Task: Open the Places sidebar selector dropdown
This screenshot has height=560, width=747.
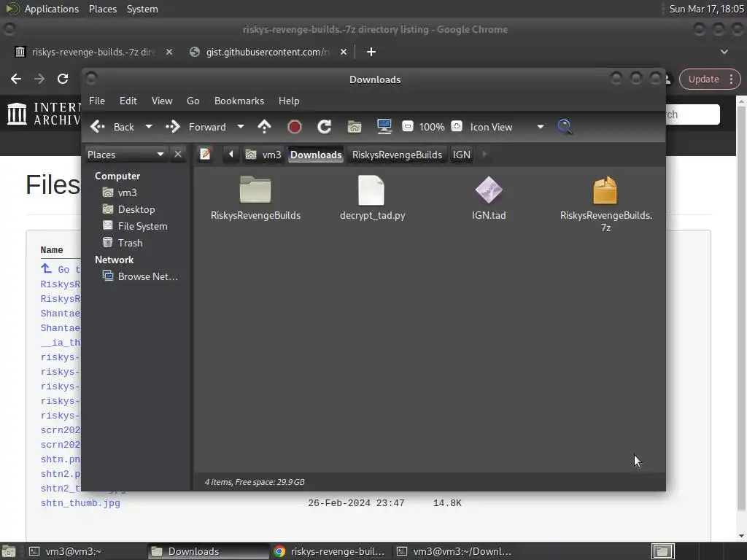Action: [125, 155]
